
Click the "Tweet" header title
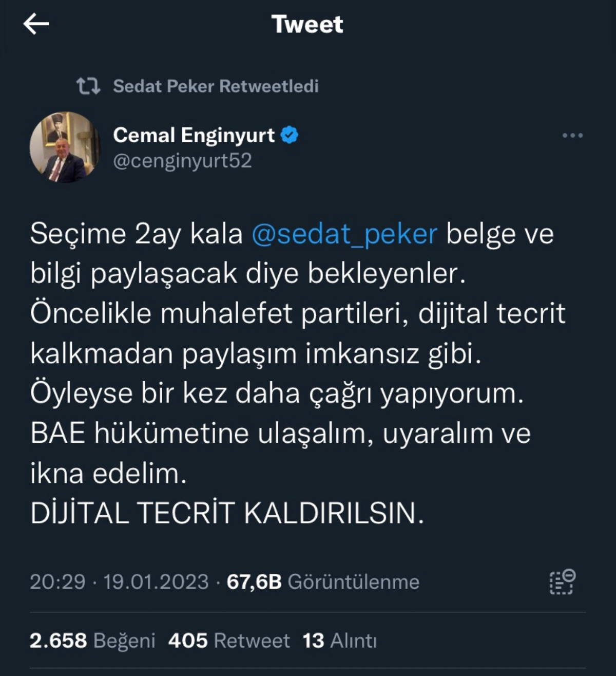pyautogui.click(x=307, y=24)
